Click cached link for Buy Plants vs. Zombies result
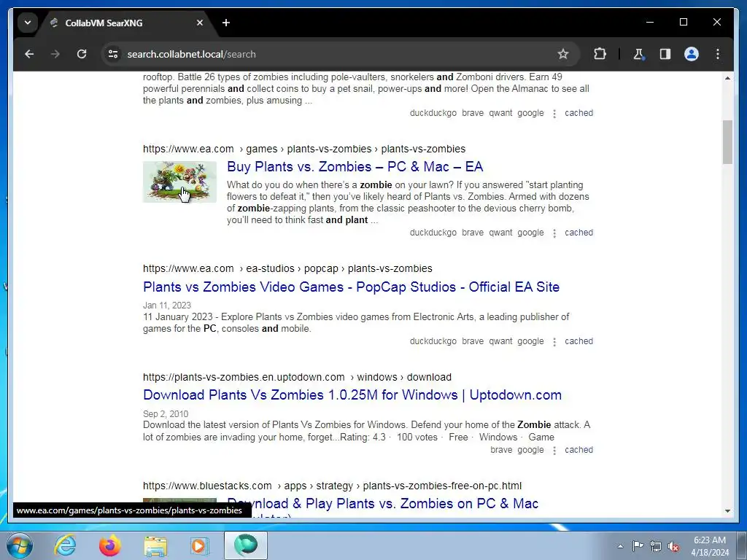Viewport: 747px width, 560px height. click(x=578, y=233)
